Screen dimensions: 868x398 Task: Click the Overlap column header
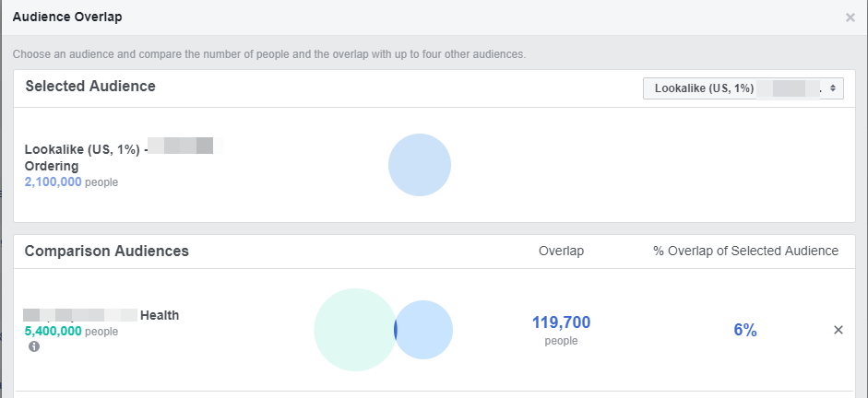click(561, 251)
